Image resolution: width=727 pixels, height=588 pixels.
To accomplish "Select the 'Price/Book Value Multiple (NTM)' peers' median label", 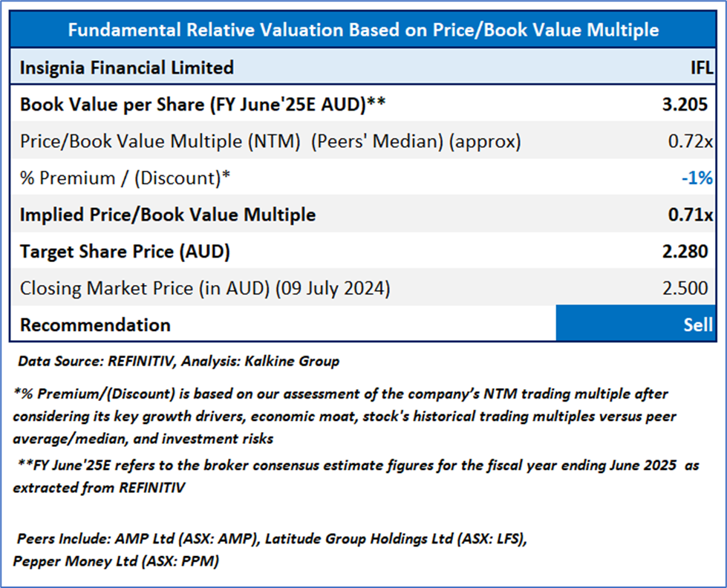I will 270,141.
